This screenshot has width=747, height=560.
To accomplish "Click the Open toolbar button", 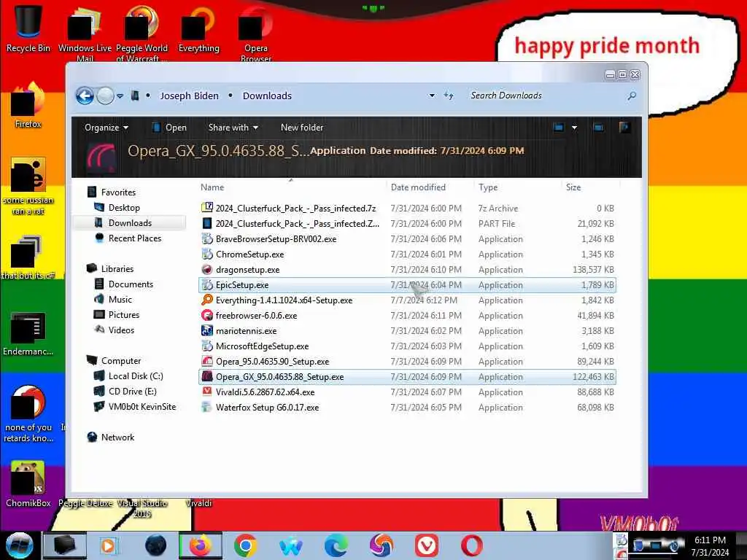I will [x=169, y=128].
